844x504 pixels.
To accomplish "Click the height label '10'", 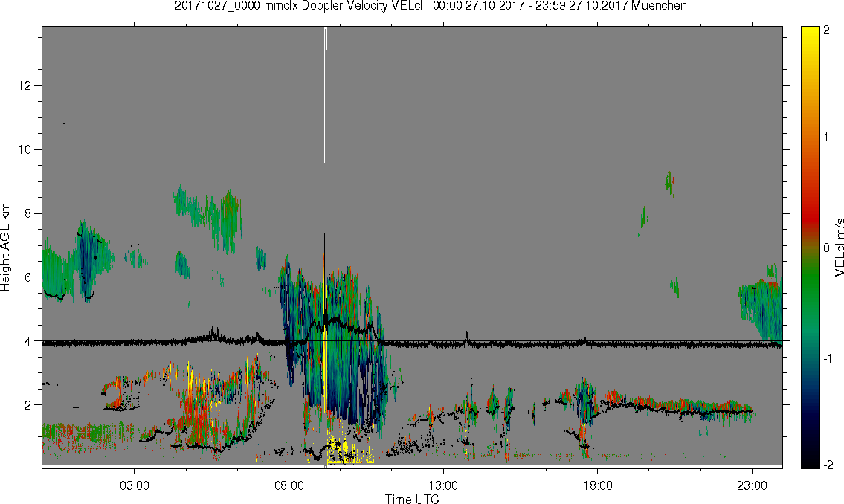I will [25, 149].
